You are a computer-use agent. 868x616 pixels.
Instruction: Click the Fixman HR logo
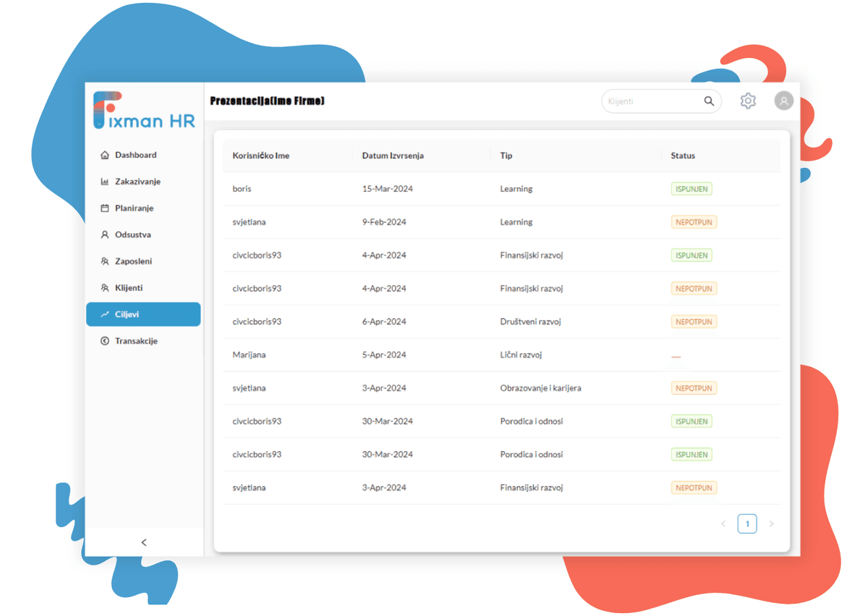[x=144, y=111]
